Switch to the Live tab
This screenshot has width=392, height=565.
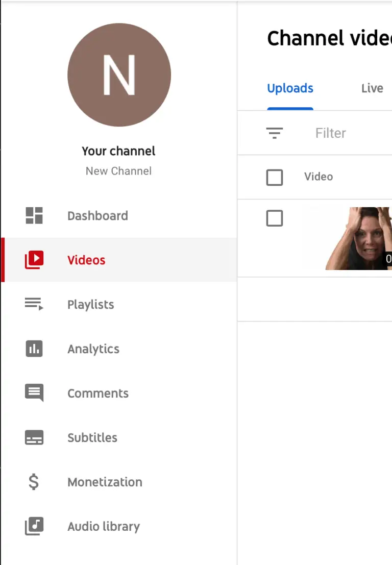coord(372,88)
